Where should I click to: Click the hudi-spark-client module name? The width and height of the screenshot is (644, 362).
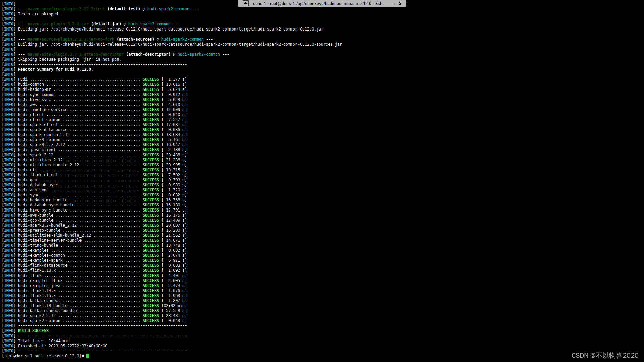coord(38,125)
